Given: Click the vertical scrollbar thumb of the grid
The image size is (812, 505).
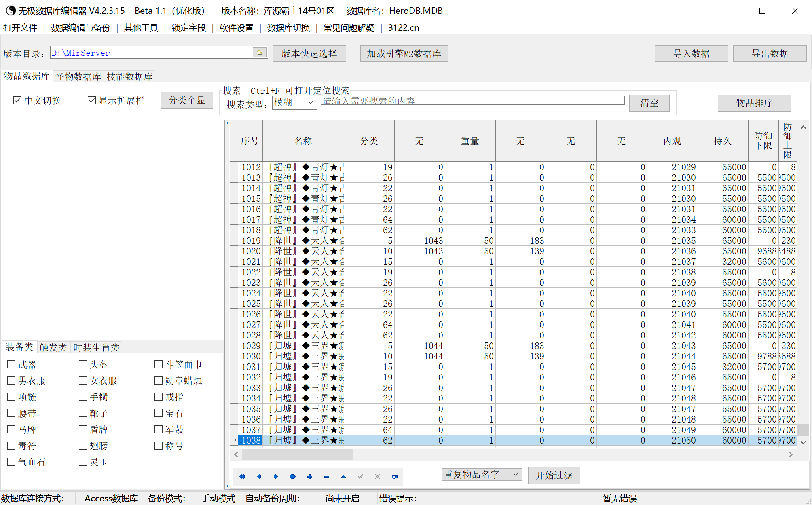Looking at the screenshot, I should 803,429.
